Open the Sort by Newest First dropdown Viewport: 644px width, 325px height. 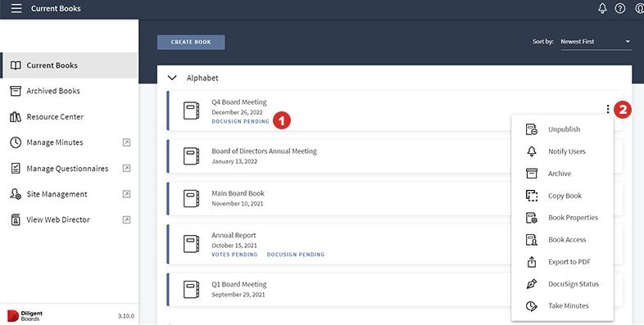(596, 42)
